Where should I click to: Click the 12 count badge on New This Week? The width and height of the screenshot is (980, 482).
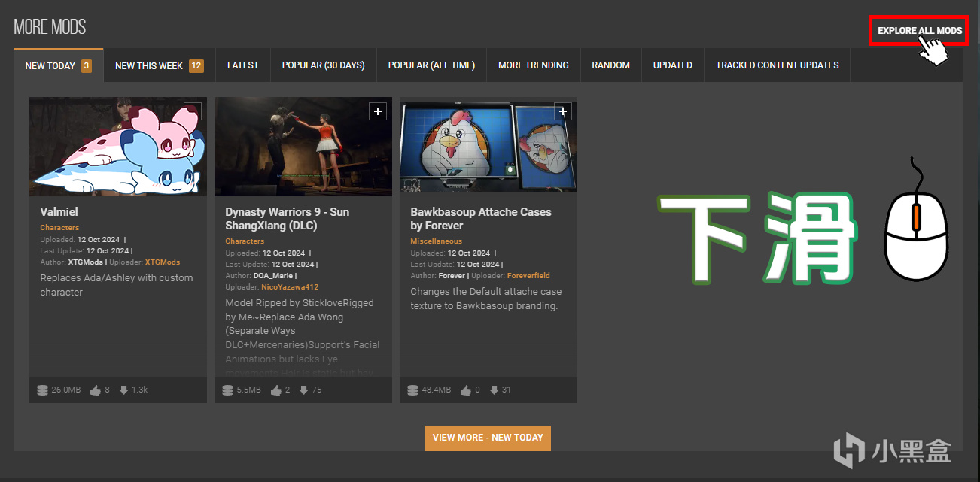[196, 65]
